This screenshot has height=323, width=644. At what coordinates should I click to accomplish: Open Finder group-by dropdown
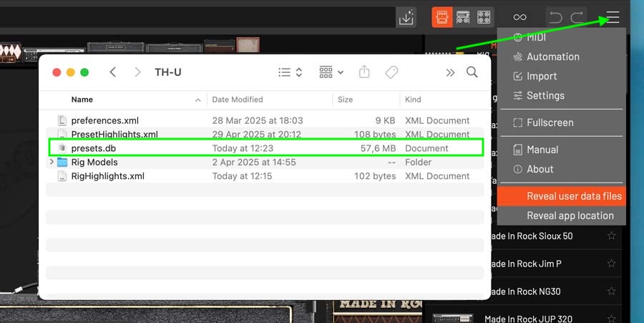331,72
